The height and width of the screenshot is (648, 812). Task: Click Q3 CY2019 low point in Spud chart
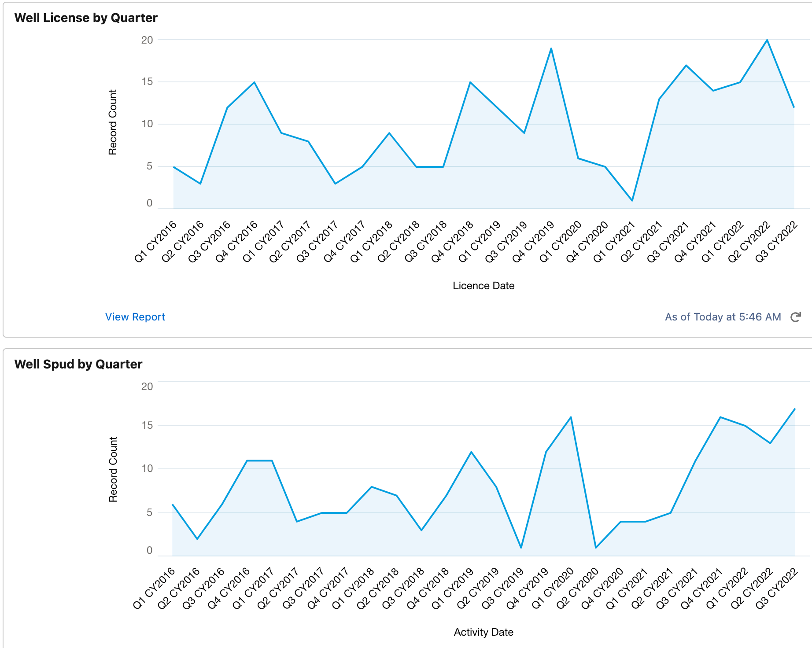pyautogui.click(x=521, y=548)
